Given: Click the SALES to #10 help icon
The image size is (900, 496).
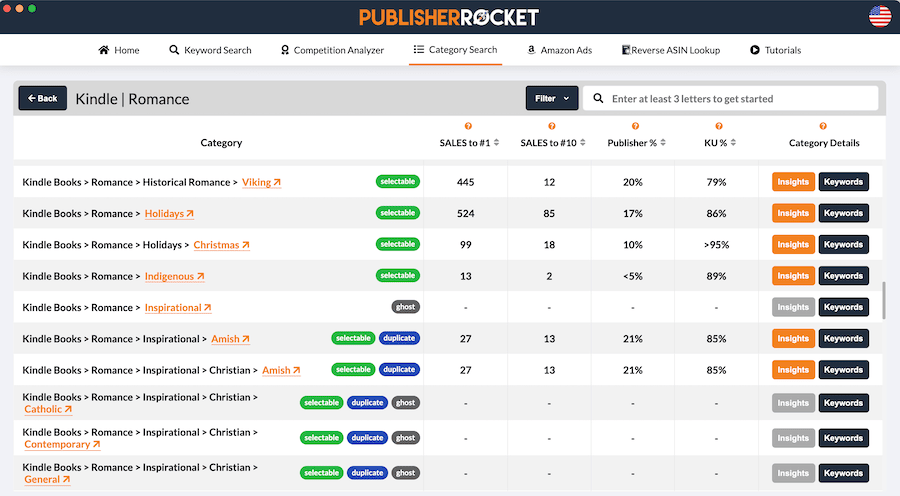Looking at the screenshot, I should 552,126.
